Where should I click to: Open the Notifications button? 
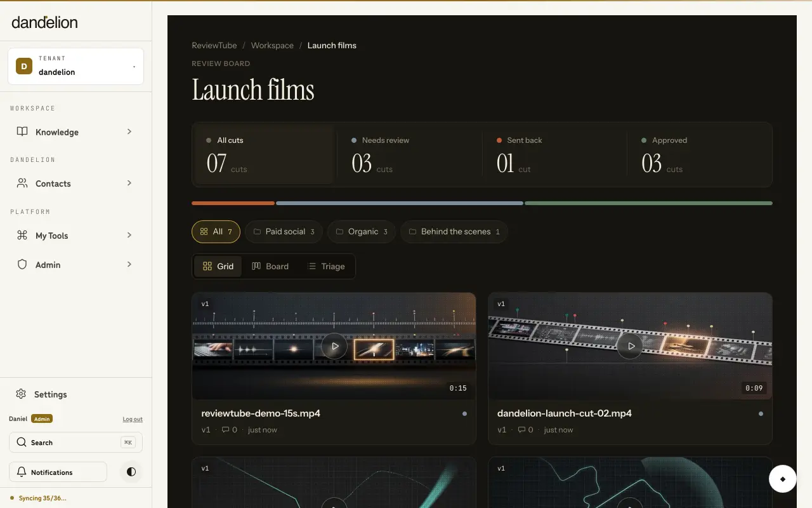click(58, 472)
